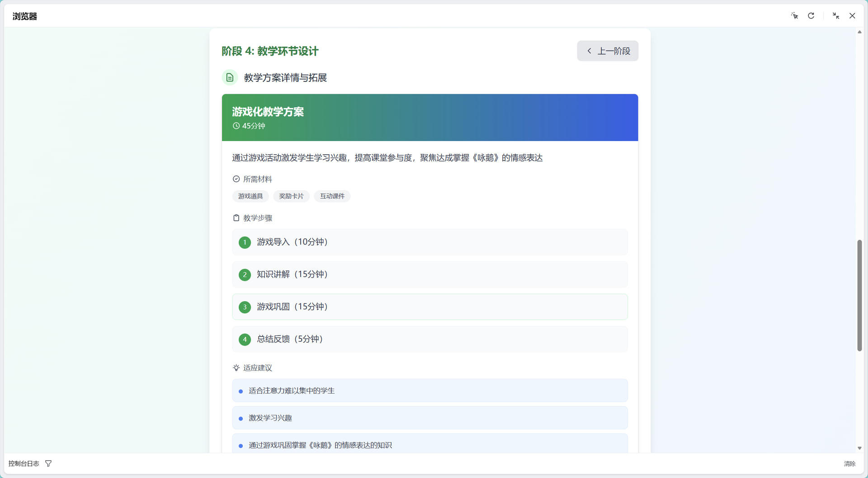The height and width of the screenshot is (478, 868).
Task: Select the 奖励卡片 material tag
Action: tap(291, 196)
